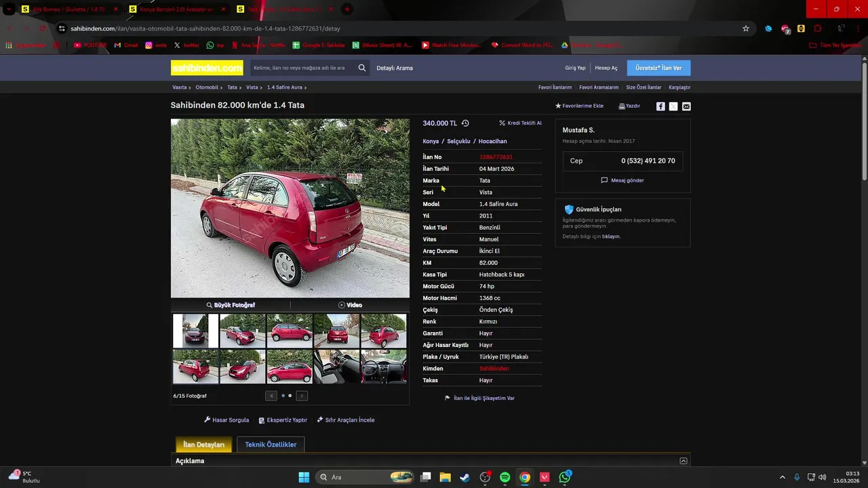Open the price history clock icon
Screen dimensions: 868x488
[x=465, y=123]
